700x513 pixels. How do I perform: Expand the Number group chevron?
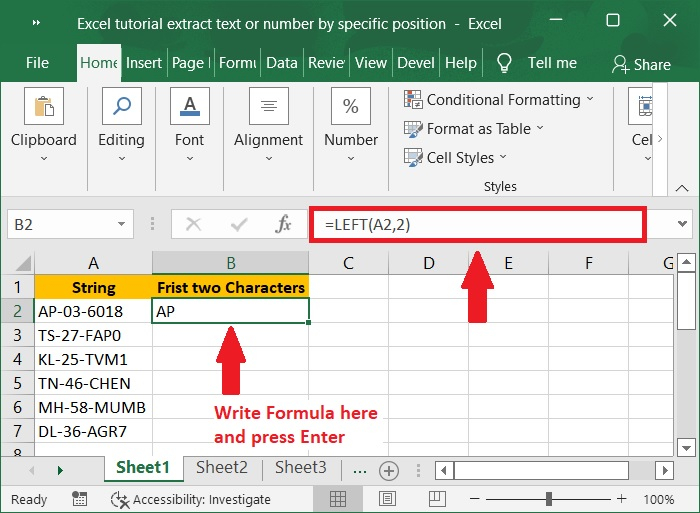tap(351, 158)
